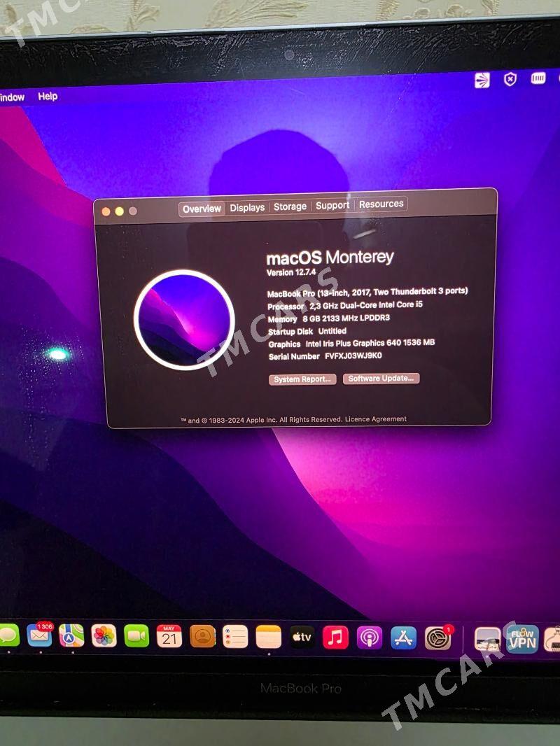Launch Maps from the Dock
Viewport: 560px width, 746px height.
coord(71,635)
